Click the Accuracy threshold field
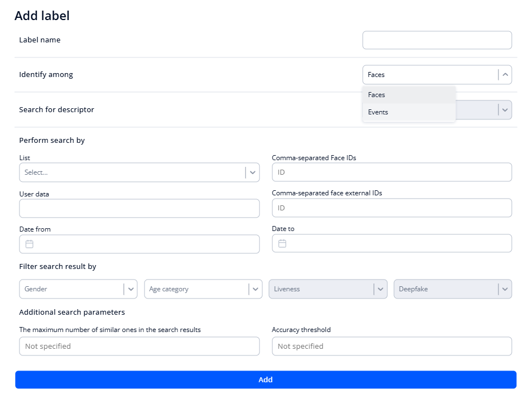This screenshot has width=532, height=399. click(x=391, y=346)
